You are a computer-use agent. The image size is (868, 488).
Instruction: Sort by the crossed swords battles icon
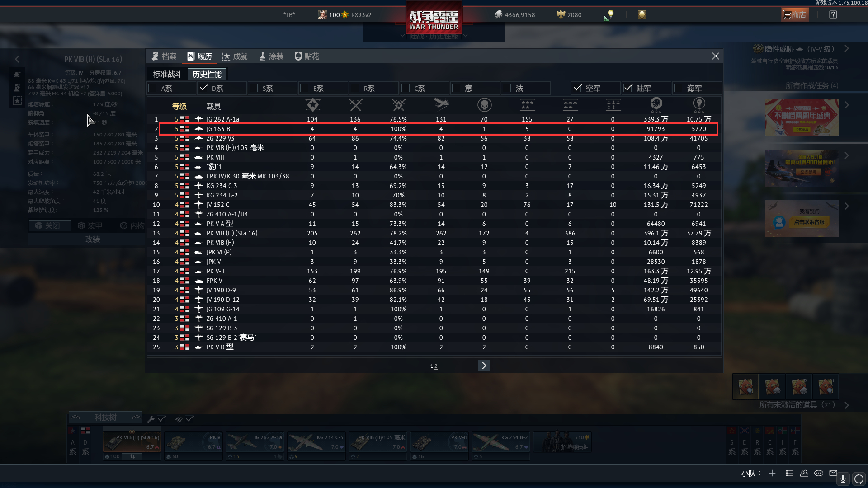(355, 105)
